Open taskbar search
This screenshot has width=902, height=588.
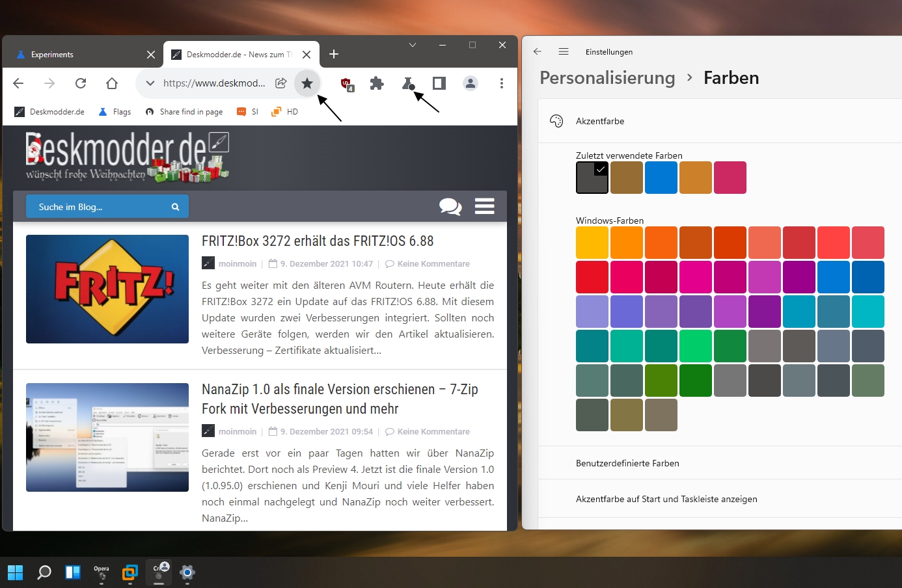44,572
